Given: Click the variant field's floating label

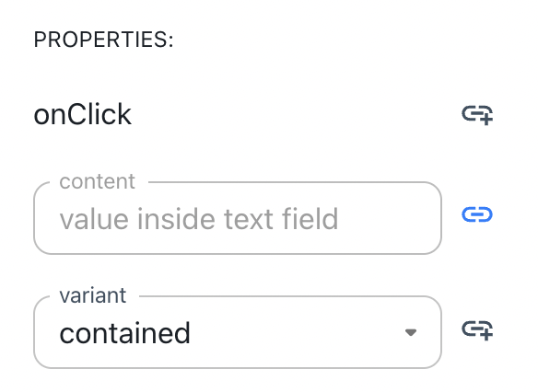Looking at the screenshot, I should (93, 295).
